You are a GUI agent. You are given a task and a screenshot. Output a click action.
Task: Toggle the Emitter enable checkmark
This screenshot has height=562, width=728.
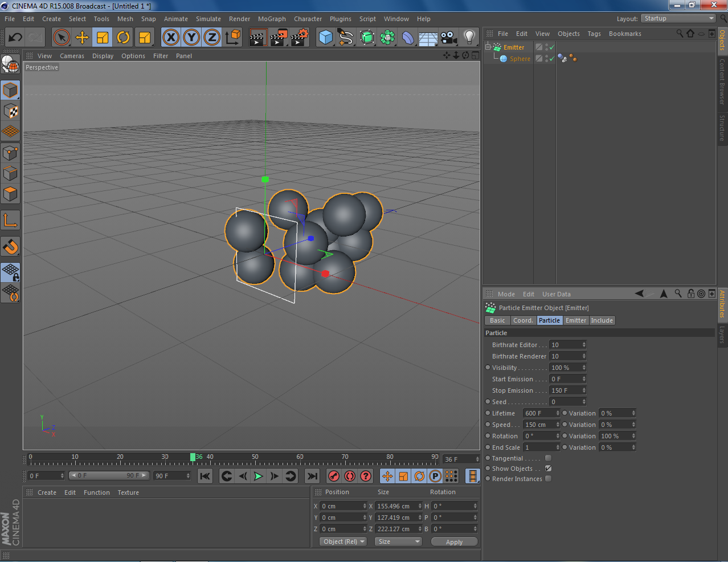click(551, 47)
